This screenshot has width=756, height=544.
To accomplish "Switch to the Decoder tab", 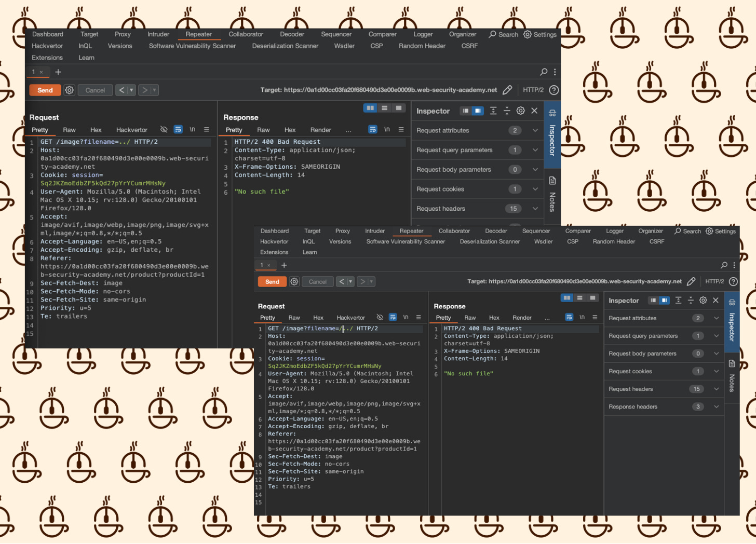I will 292,34.
